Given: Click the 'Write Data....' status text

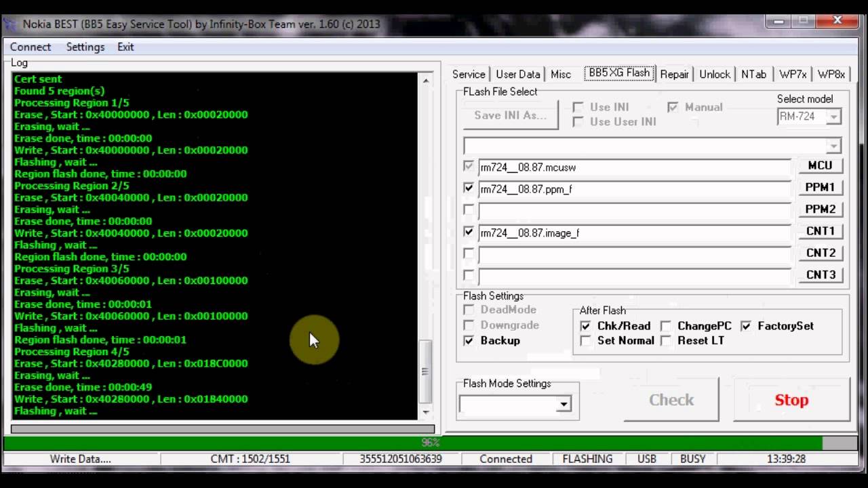Looking at the screenshot, I should [x=80, y=459].
